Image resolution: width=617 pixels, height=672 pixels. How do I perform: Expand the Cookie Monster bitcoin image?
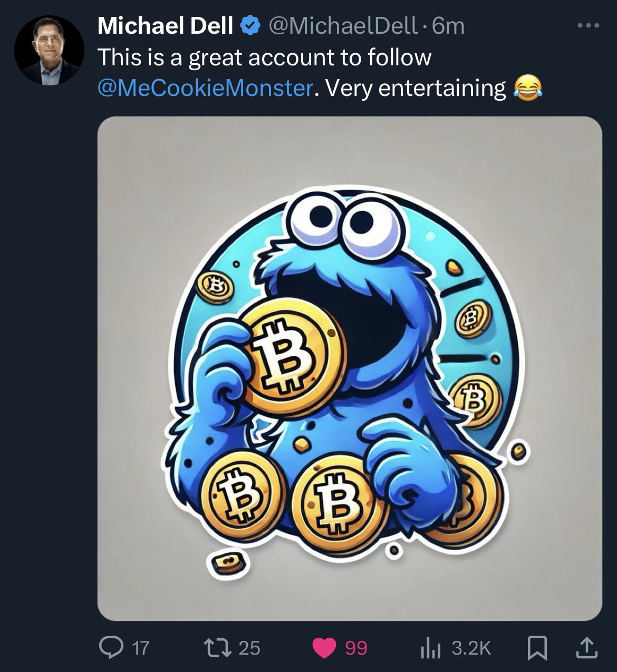350,368
